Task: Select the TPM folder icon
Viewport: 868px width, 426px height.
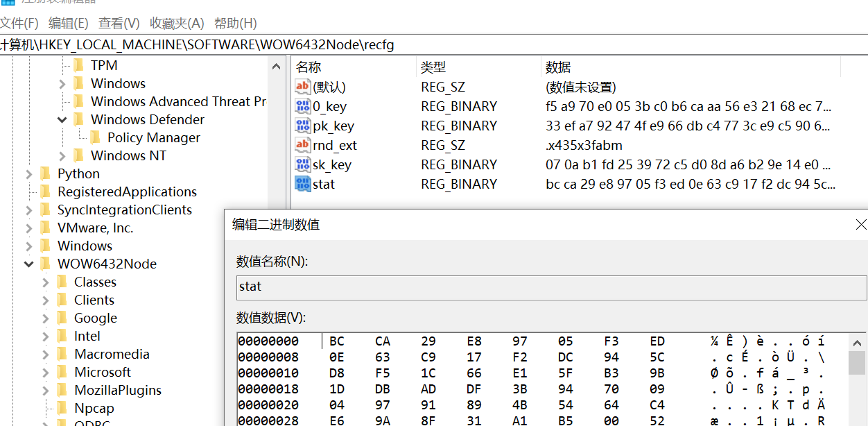Action: [78, 65]
